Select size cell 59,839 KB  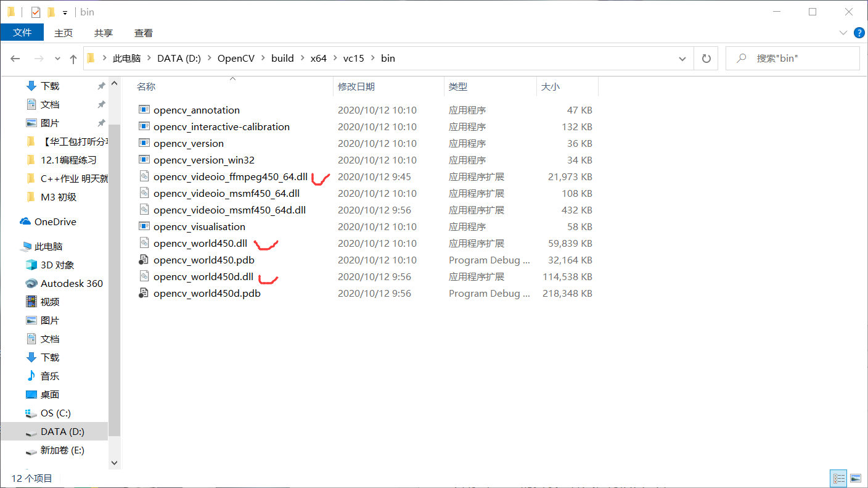click(570, 243)
